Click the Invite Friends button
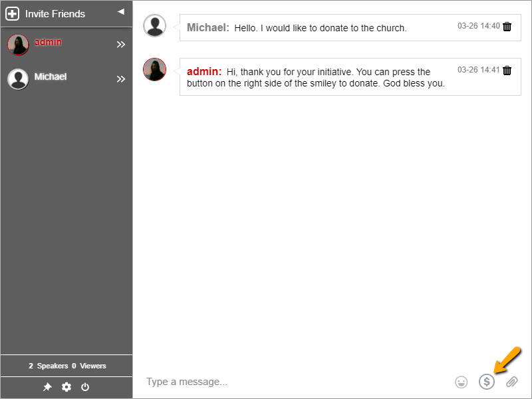532x399 pixels. [x=56, y=13]
